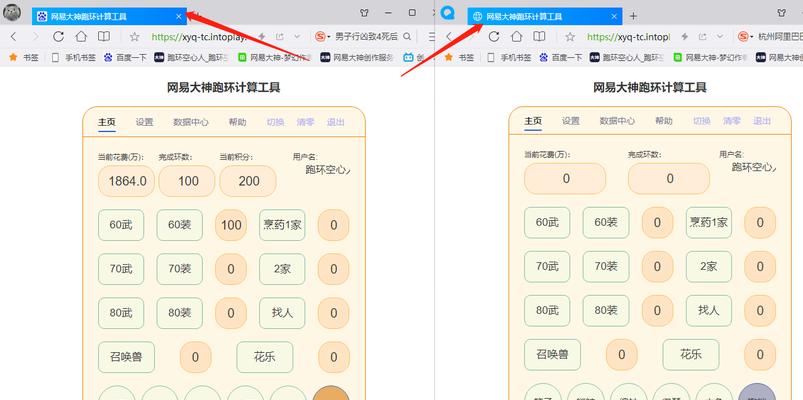This screenshot has width=803, height=400.
Task: Click the profile avatar in left browser window
Action: [12, 11]
